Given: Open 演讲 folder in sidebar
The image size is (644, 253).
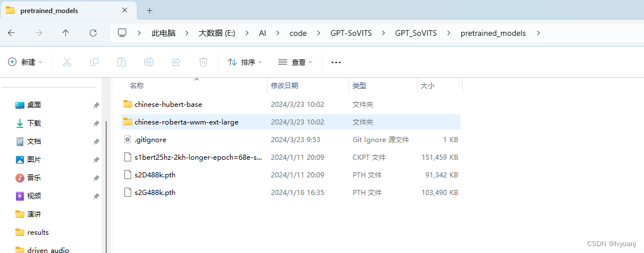Looking at the screenshot, I should point(34,214).
